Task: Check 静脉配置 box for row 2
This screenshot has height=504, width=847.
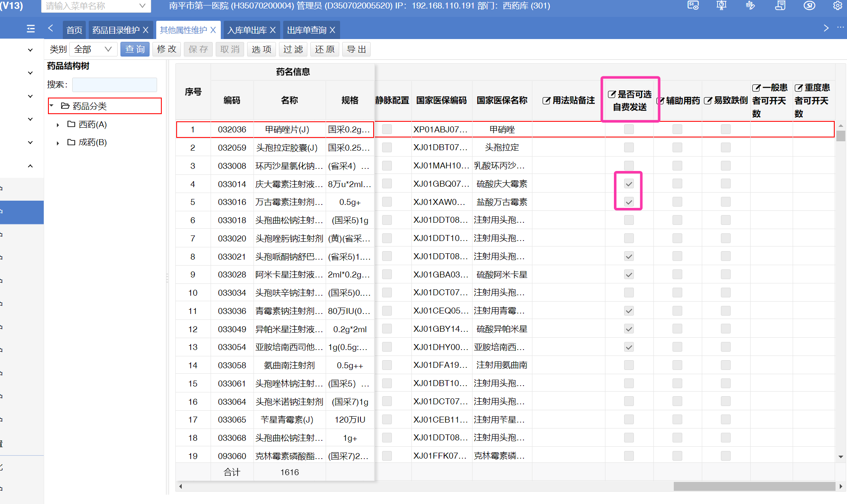Action: [x=387, y=148]
